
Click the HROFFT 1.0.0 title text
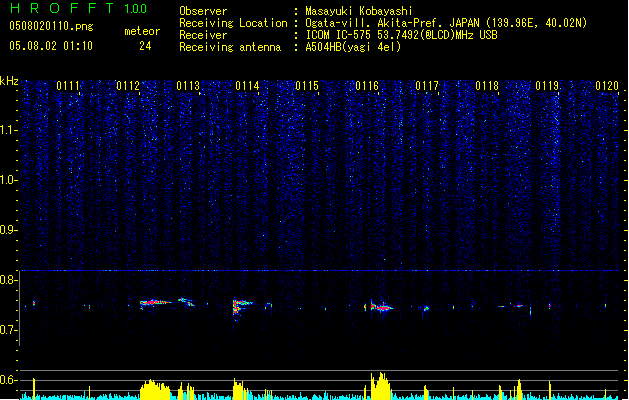coord(79,8)
